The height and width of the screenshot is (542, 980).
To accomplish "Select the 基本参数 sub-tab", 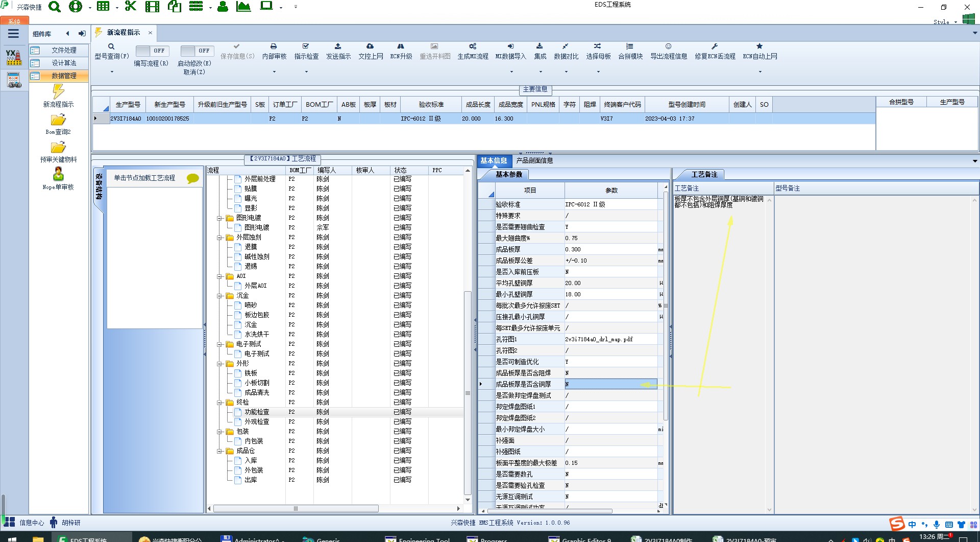I will pos(509,175).
